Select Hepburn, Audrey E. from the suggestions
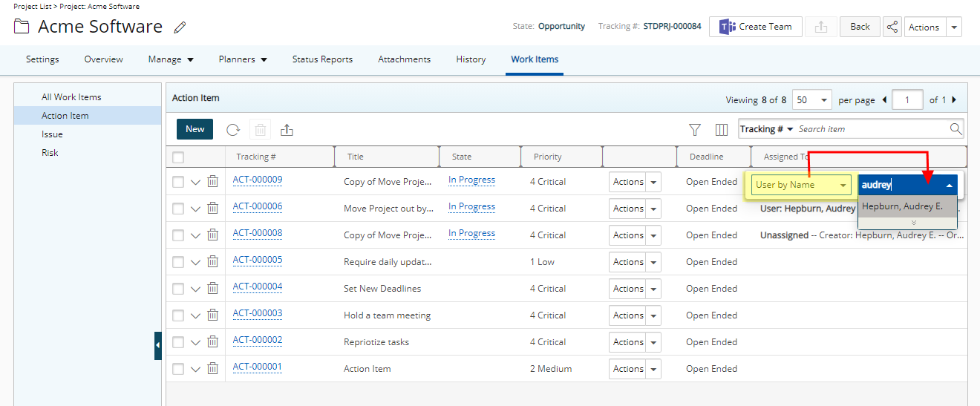980x406 pixels. [x=903, y=206]
